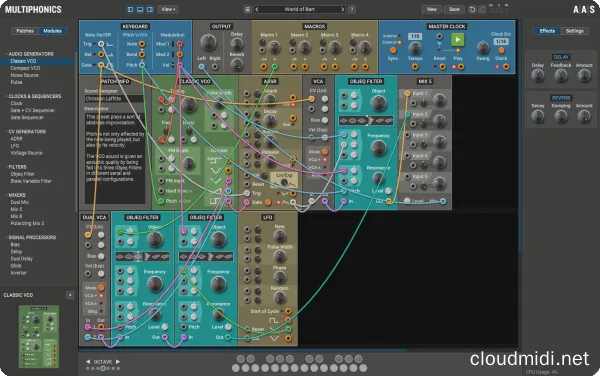Collapse the Signal Processors category
The height and width of the screenshot is (376, 600).
coord(31,238)
